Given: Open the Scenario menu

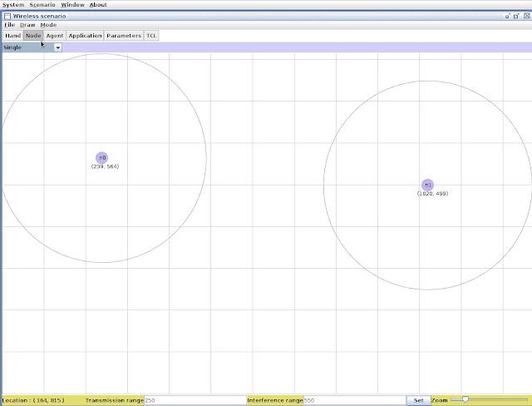Looking at the screenshot, I should [42, 5].
